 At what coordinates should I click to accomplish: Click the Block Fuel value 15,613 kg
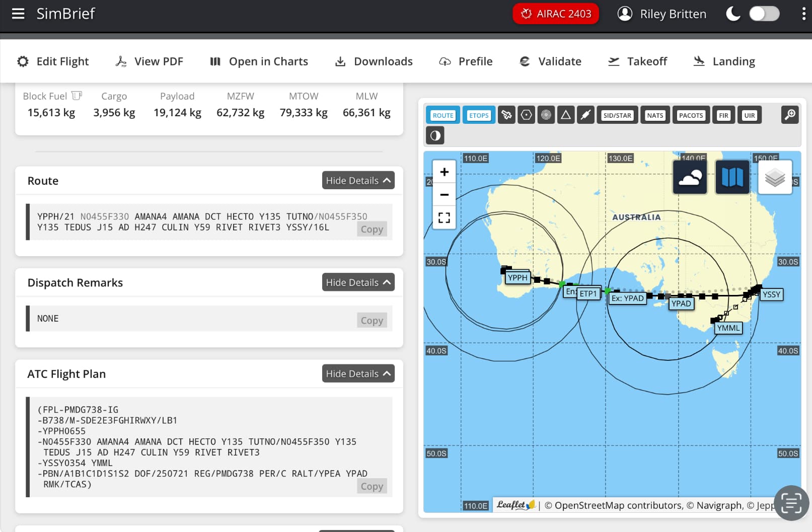coord(51,113)
